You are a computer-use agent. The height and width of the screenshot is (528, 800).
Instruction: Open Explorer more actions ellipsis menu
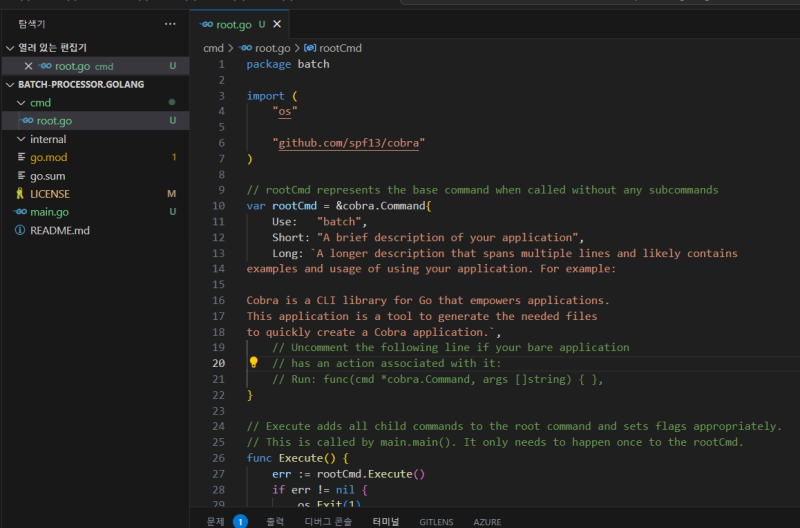pos(170,24)
